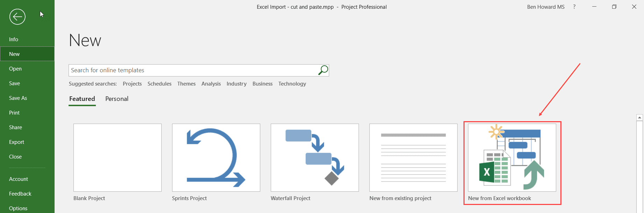The height and width of the screenshot is (213, 644).
Task: Click the New from Excel workbook label
Action: [500, 198]
